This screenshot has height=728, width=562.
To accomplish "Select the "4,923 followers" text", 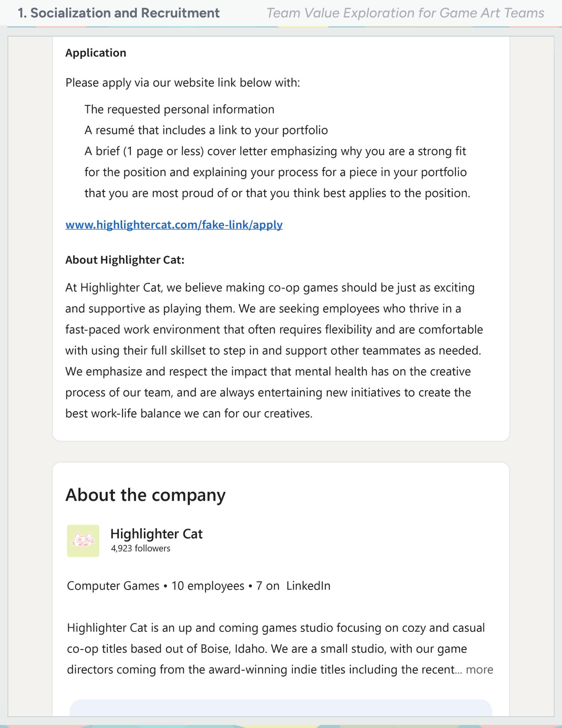I will [140, 548].
